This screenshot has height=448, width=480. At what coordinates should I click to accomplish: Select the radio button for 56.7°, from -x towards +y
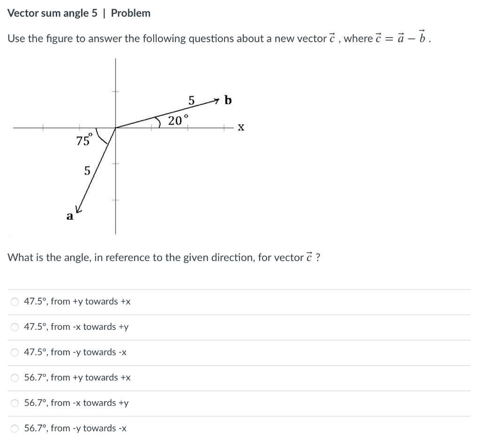(15, 403)
